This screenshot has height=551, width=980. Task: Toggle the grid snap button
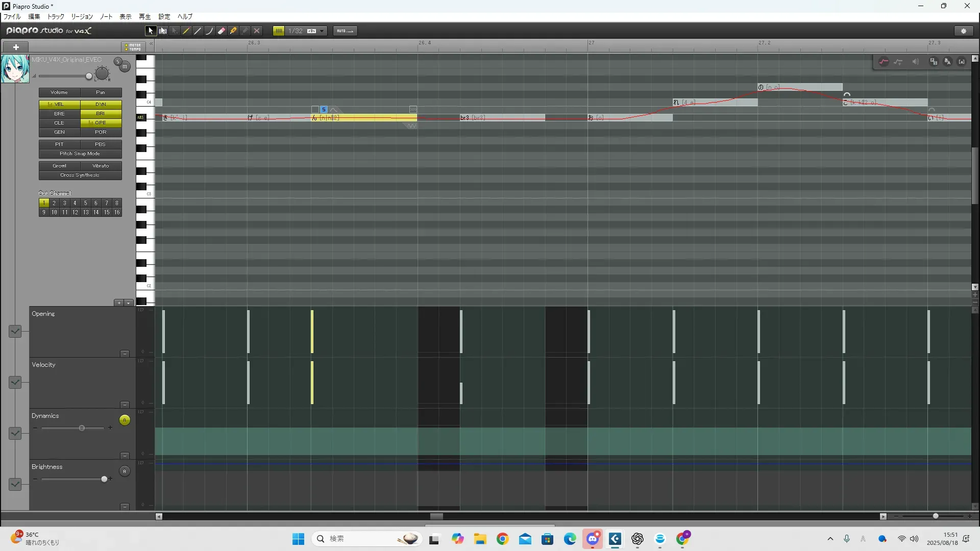pyautogui.click(x=279, y=31)
